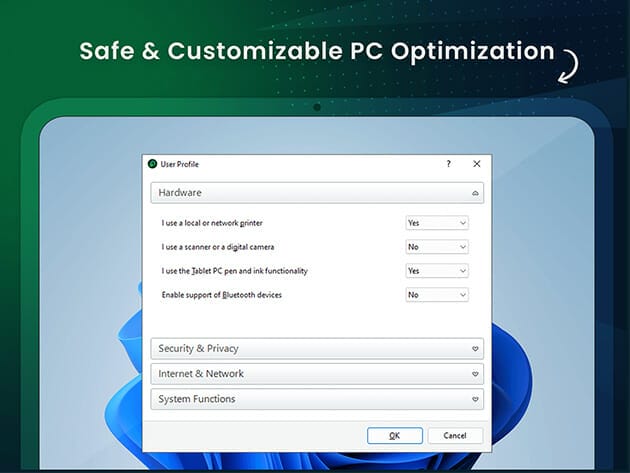This screenshot has width=630, height=473.
Task: Open the Bluetooth devices support dropdown
Action: tap(437, 295)
